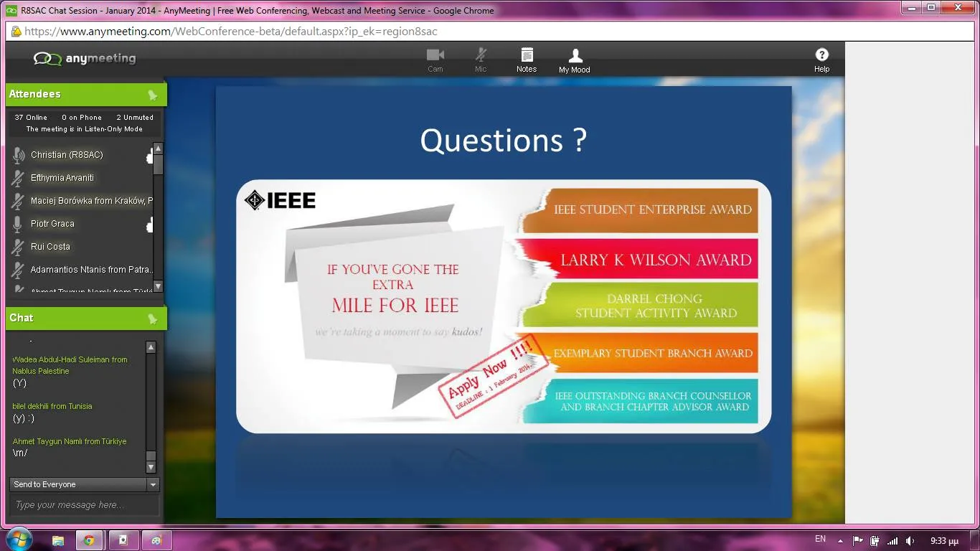Click the Chrome taskbar icon
The height and width of the screenshot is (551, 980).
(x=89, y=540)
